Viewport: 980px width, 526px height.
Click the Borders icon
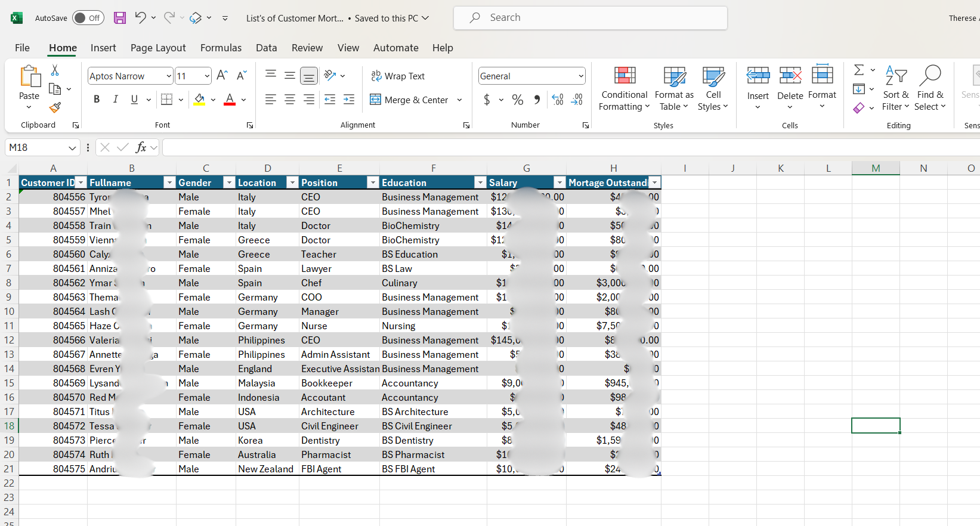167,99
